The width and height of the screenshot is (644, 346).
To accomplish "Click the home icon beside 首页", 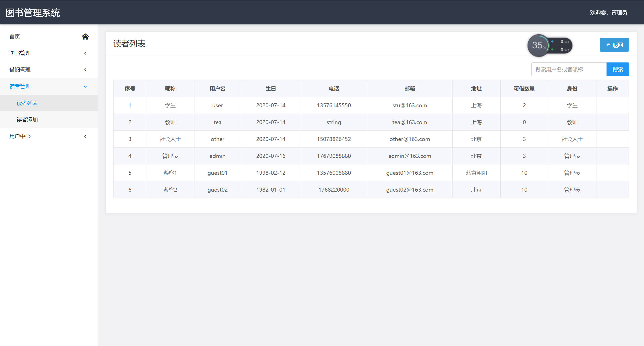I will [85, 37].
